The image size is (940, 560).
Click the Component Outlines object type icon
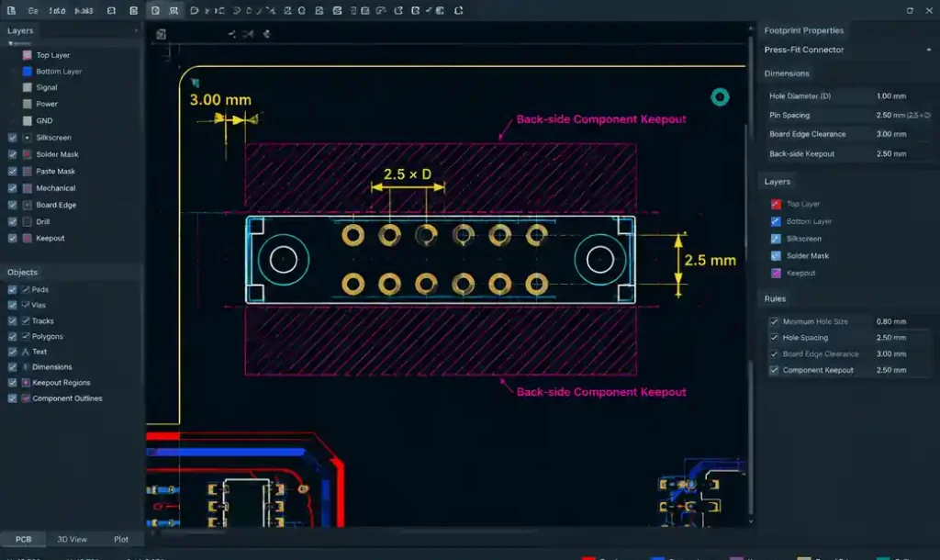(x=26, y=398)
